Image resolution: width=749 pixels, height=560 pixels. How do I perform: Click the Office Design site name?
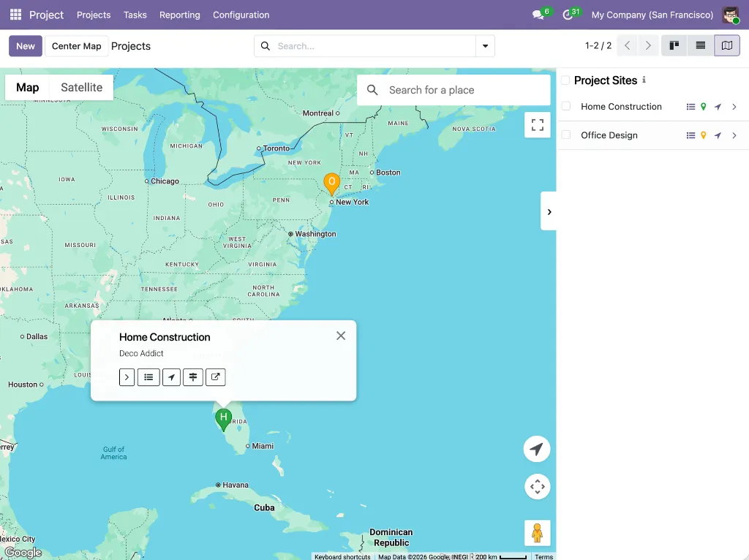click(609, 135)
